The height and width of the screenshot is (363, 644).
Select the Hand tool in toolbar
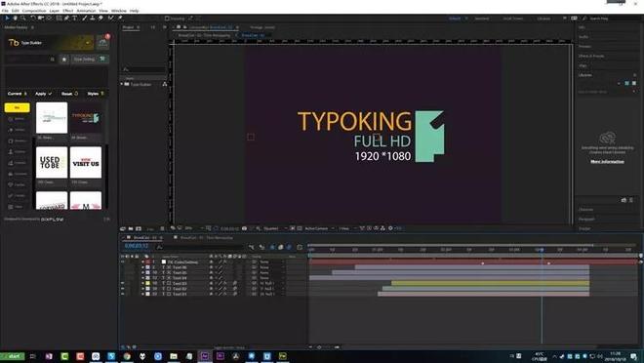tap(16, 19)
